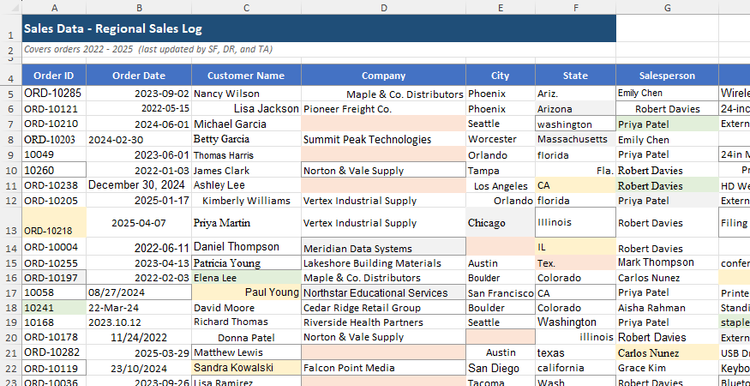The image size is (750, 386).
Task: Select cell Emily Chen in row 5
Action: (667, 93)
